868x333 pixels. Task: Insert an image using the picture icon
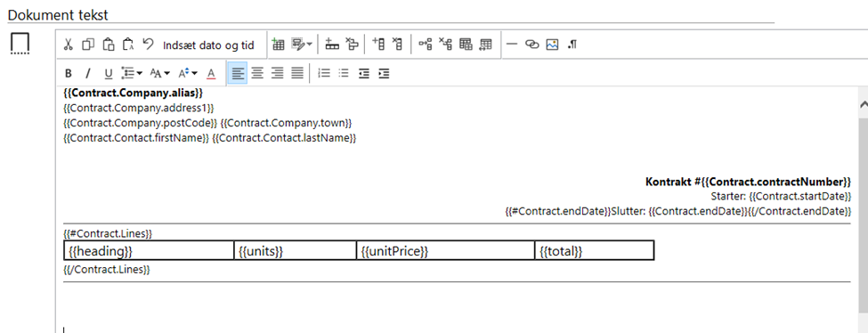click(552, 45)
